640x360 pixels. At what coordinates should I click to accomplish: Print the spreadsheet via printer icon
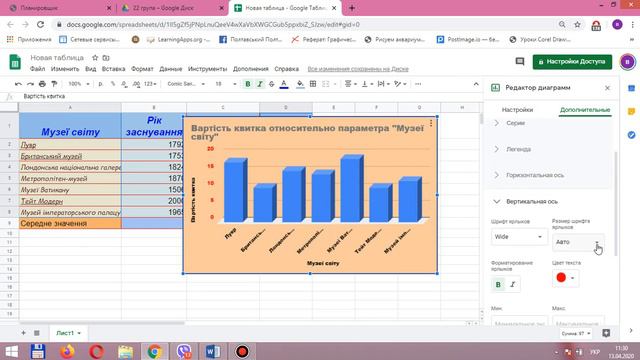click(42, 84)
